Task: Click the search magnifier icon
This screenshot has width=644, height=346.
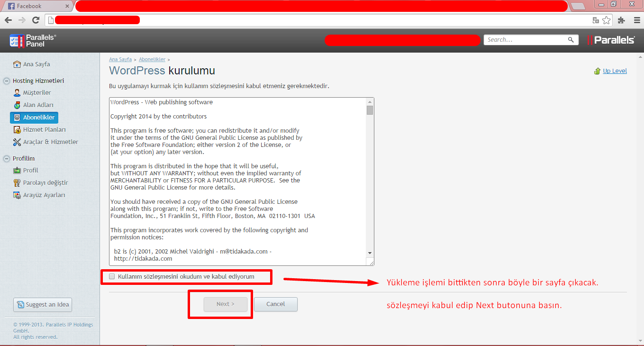Action: [x=571, y=40]
